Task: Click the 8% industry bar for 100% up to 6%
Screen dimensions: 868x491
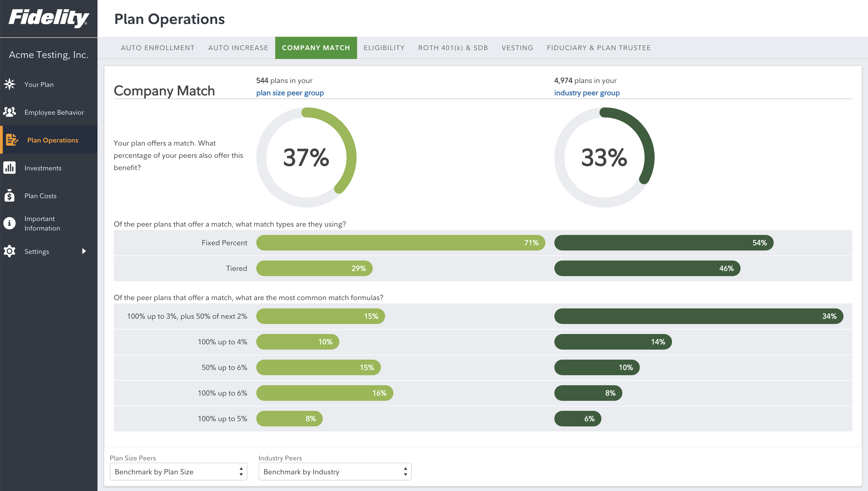Action: (x=588, y=393)
